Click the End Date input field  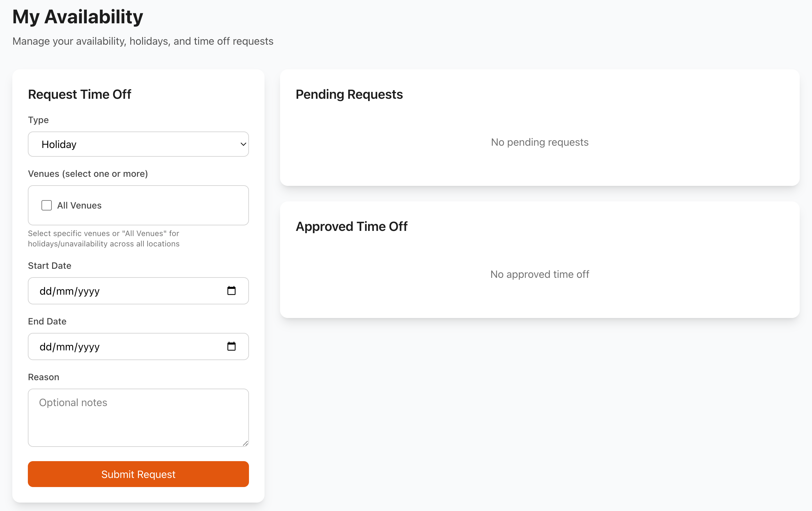pos(118,346)
